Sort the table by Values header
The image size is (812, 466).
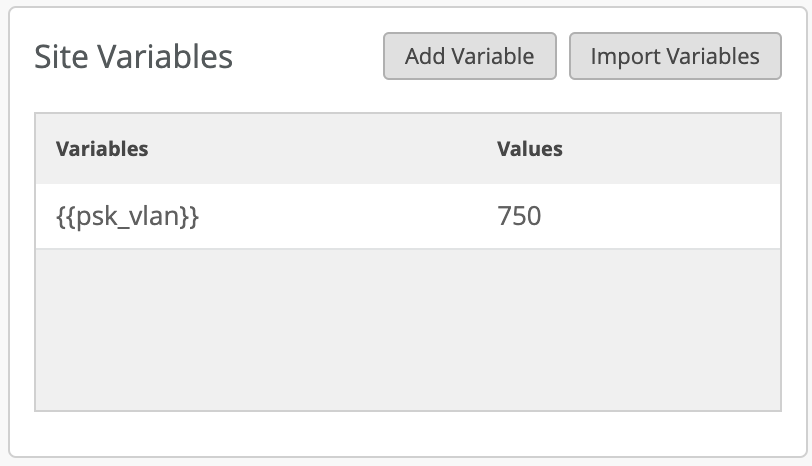point(530,149)
